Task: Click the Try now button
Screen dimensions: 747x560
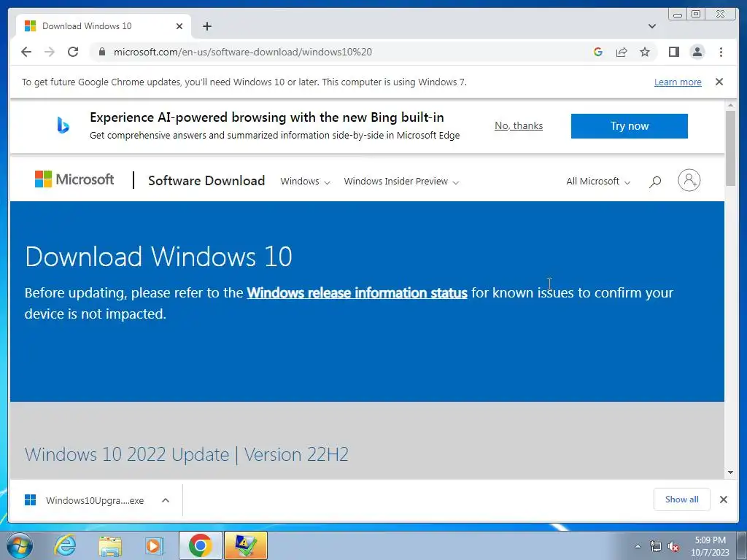Action: coord(629,126)
